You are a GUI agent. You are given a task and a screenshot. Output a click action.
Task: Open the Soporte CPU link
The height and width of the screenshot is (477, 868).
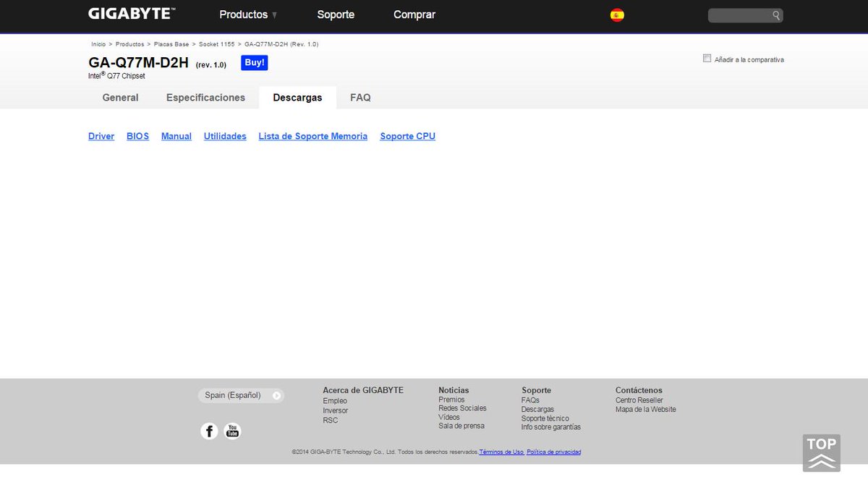(408, 136)
